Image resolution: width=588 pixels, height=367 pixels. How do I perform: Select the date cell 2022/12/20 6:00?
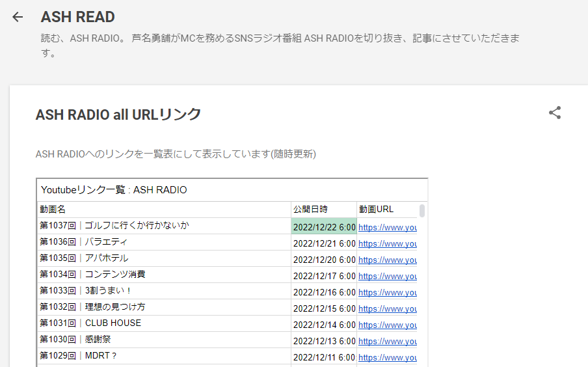tap(324, 258)
